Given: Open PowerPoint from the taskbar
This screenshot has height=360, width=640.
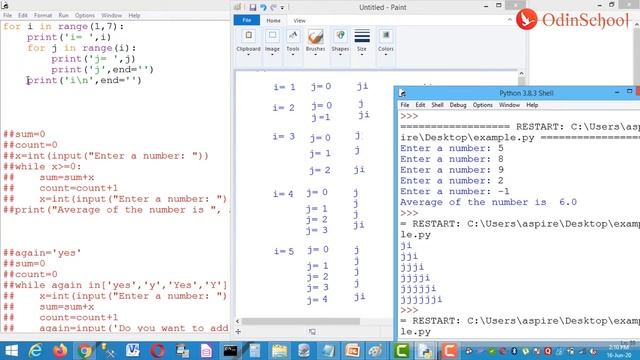Looking at the screenshot, I should point(352,351).
